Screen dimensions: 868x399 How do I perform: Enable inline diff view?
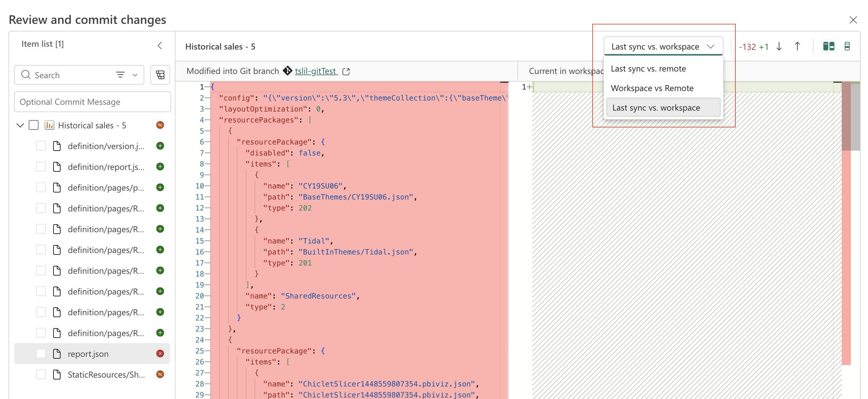847,46
